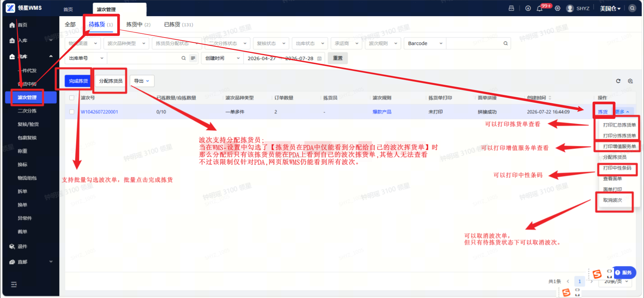Switch to the 全部 tab
Viewport: 644px width, 298px height.
coord(70,24)
